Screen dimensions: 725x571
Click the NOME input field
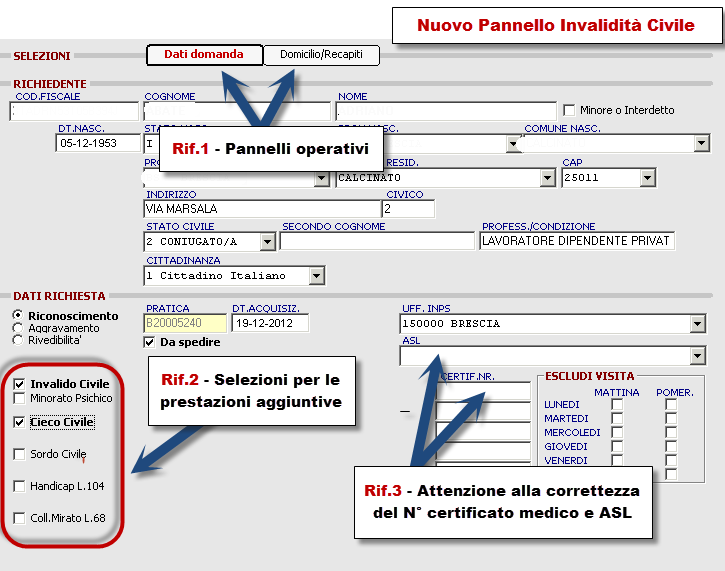(x=446, y=111)
